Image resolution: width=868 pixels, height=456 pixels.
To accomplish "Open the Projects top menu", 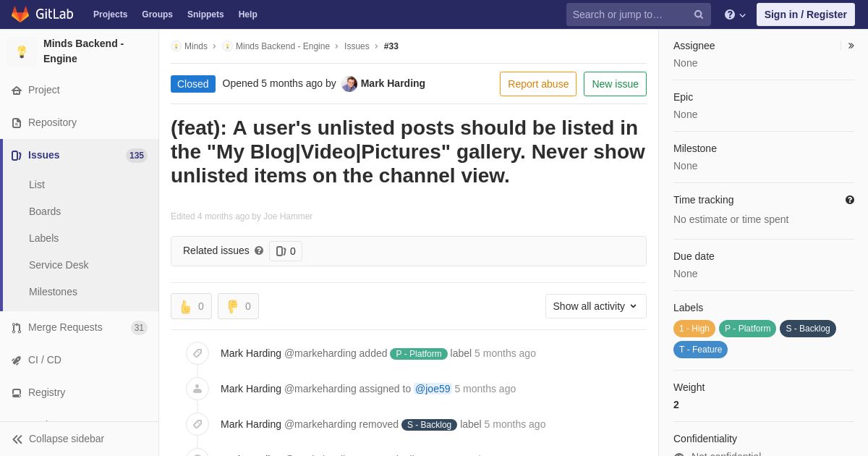I will coord(110,14).
